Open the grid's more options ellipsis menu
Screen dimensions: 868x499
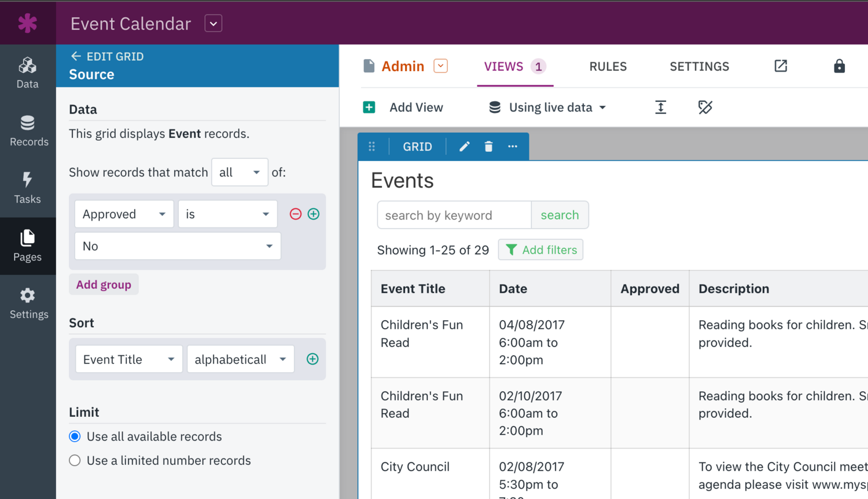(x=512, y=146)
